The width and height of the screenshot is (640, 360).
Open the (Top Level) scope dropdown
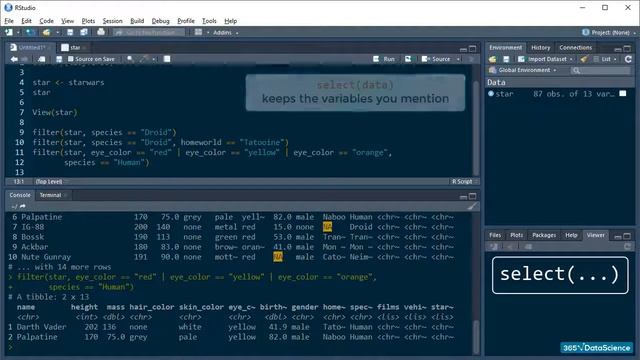pos(51,181)
